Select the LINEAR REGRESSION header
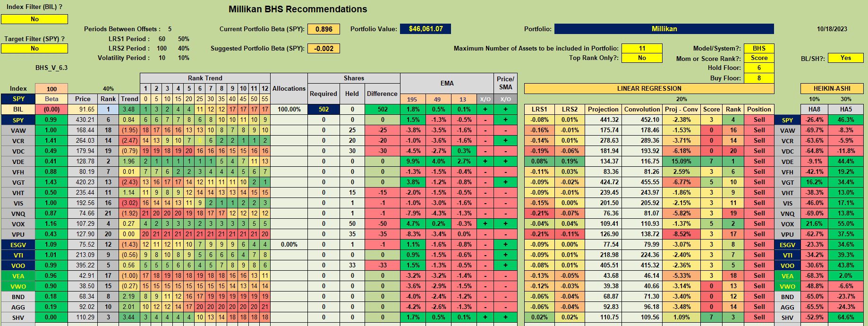The image size is (868, 326). (649, 88)
